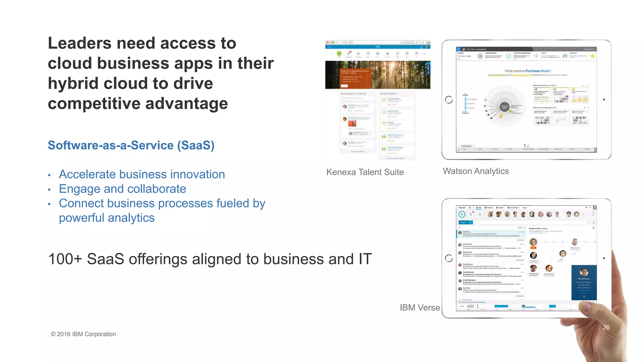Click the clock icon in Verse toolbar
Image resolution: width=644 pixels, height=362 pixels.
pyautogui.click(x=480, y=214)
